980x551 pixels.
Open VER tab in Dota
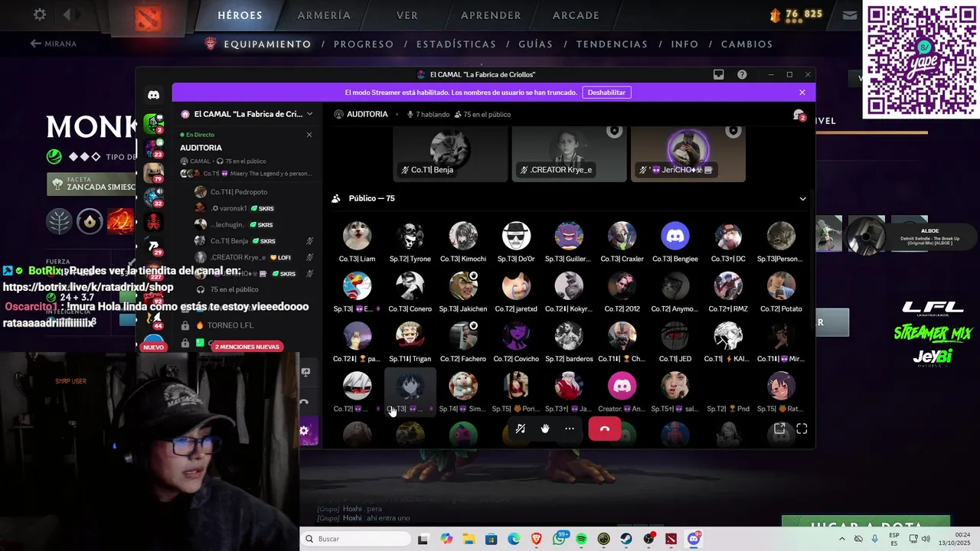click(x=407, y=15)
